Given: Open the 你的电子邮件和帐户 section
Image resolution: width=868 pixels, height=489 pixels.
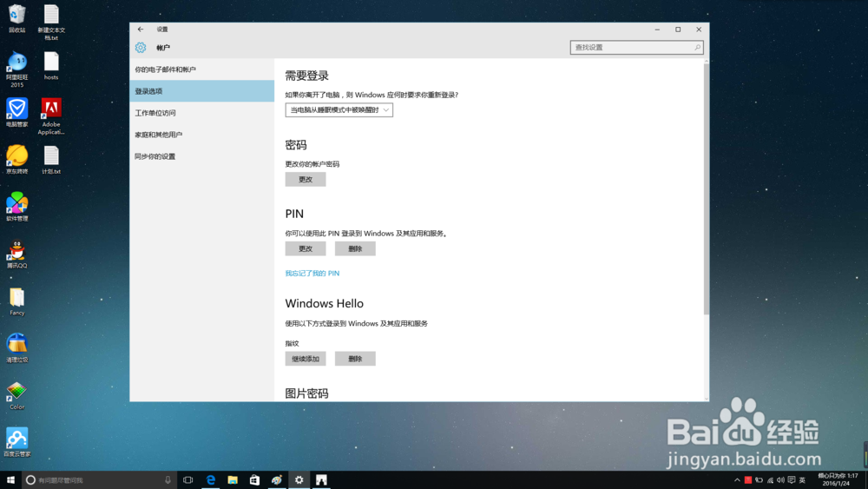Looking at the screenshot, I should [202, 69].
